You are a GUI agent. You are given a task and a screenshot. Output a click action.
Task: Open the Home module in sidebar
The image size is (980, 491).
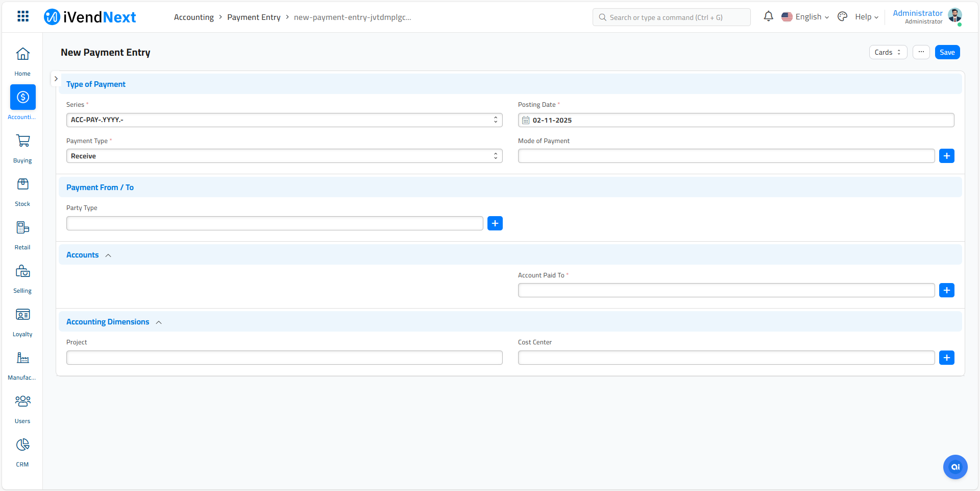tap(22, 54)
